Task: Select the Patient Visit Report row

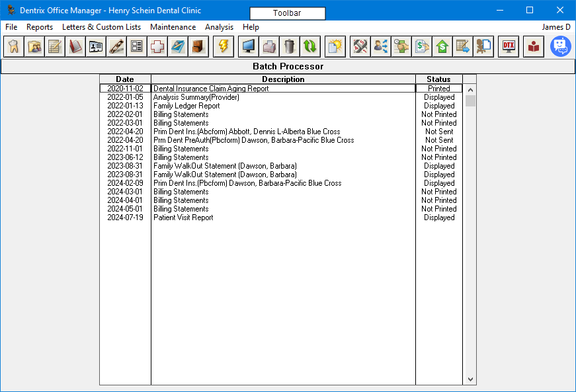Action: pyautogui.click(x=183, y=217)
